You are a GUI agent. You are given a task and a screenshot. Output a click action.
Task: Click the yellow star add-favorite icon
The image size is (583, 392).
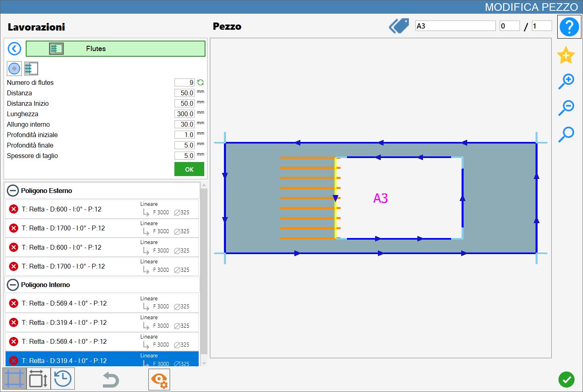pyautogui.click(x=566, y=55)
